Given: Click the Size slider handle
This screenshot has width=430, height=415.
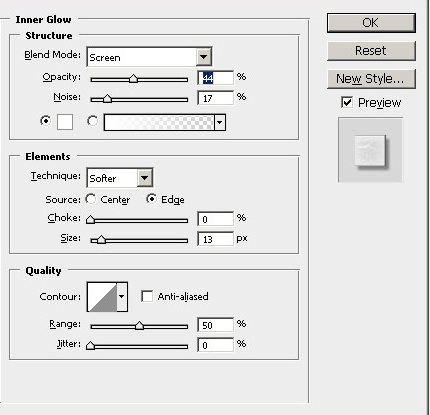Looking at the screenshot, I should click(101, 240).
